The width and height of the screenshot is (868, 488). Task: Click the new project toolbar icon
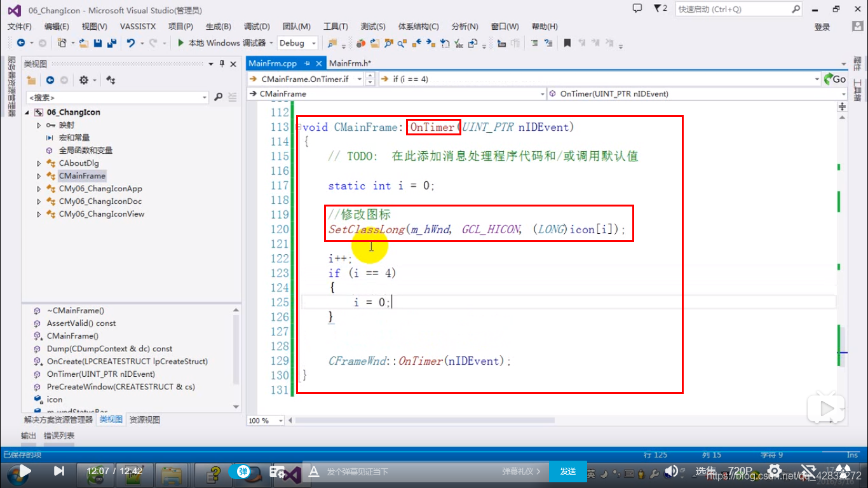pos(62,43)
